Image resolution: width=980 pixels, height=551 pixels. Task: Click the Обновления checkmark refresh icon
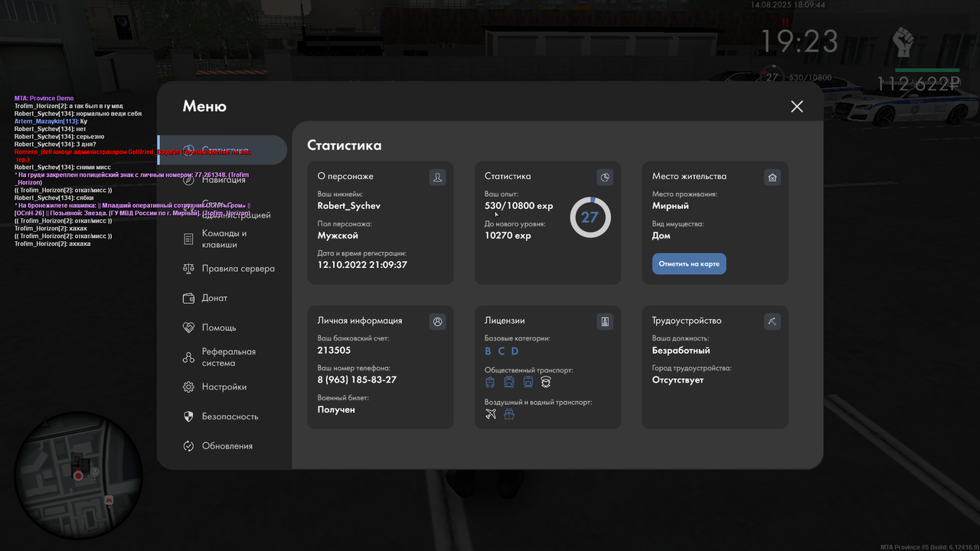(188, 446)
